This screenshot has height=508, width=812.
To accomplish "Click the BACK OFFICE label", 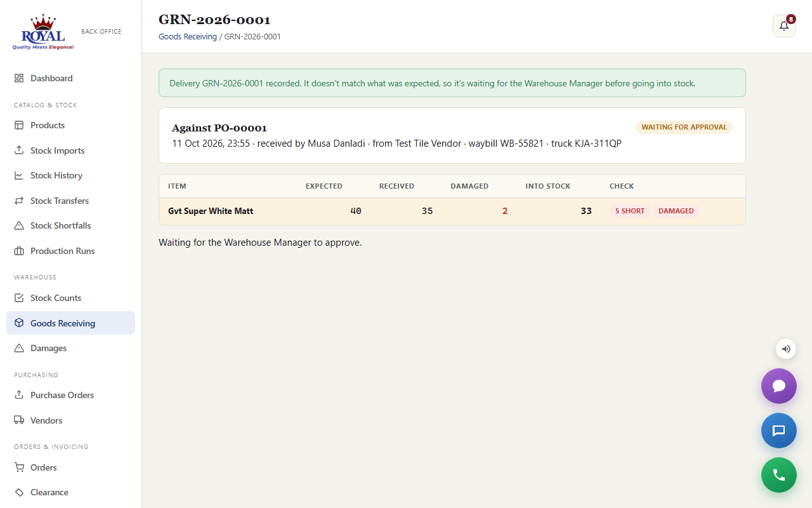I will pos(101,31).
